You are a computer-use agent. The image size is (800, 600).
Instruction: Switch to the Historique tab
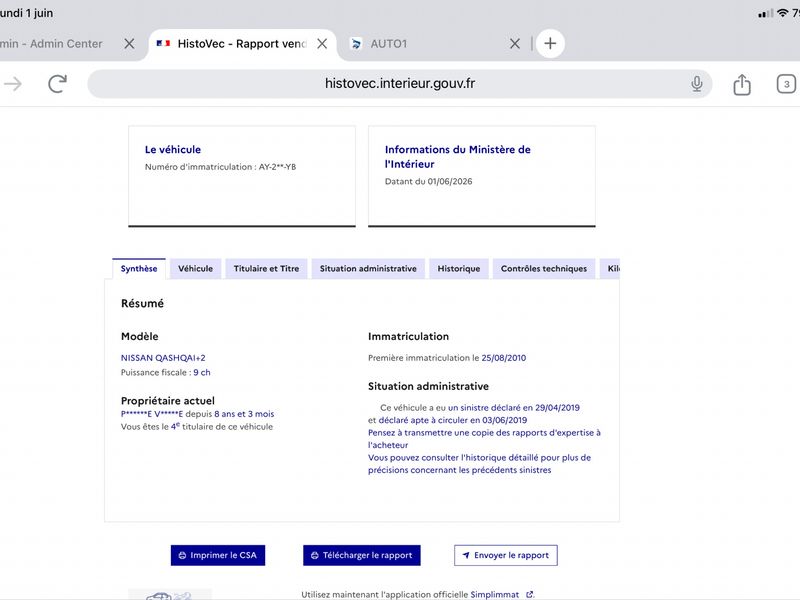459,268
